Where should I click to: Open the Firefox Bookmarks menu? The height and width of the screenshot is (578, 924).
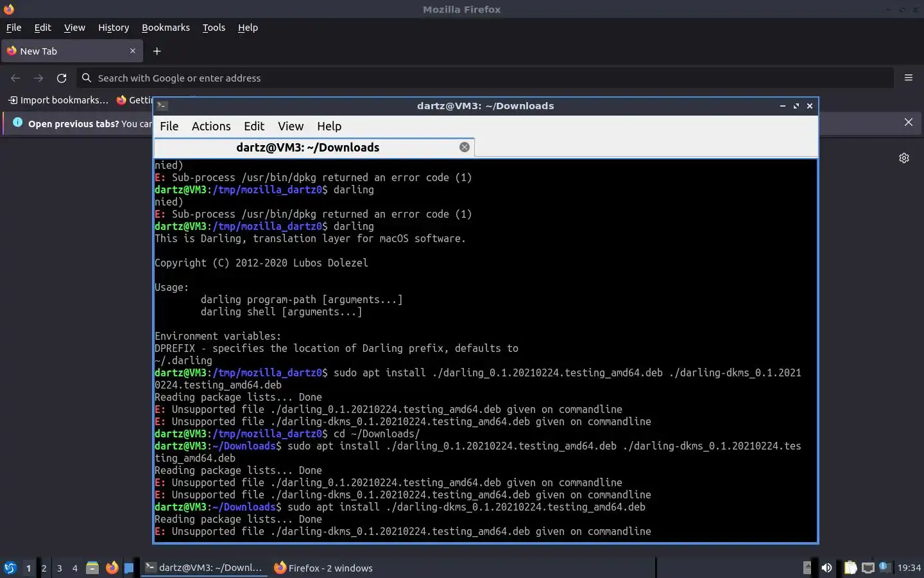(x=166, y=28)
